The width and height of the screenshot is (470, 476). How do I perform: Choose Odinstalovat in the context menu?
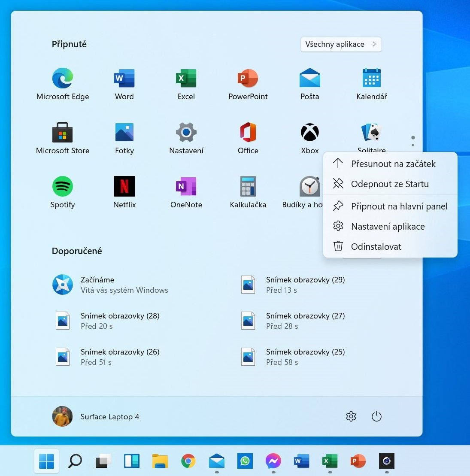390,246
